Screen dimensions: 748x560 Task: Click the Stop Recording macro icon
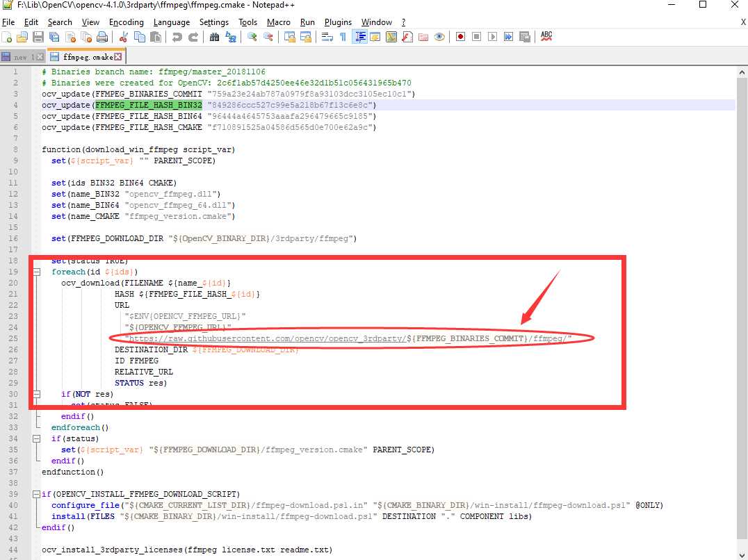point(476,38)
